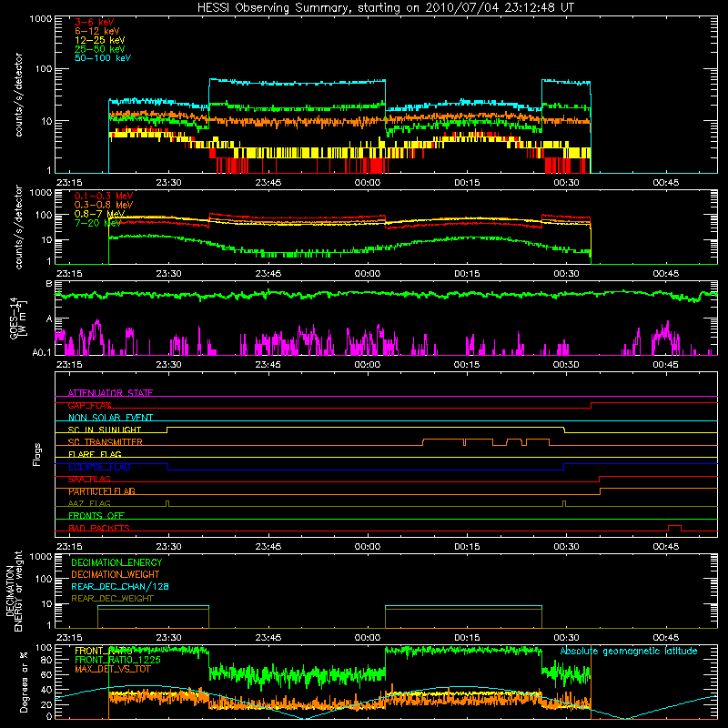Click the Flags panel axis title
The height and width of the screenshot is (728, 728).
36,454
